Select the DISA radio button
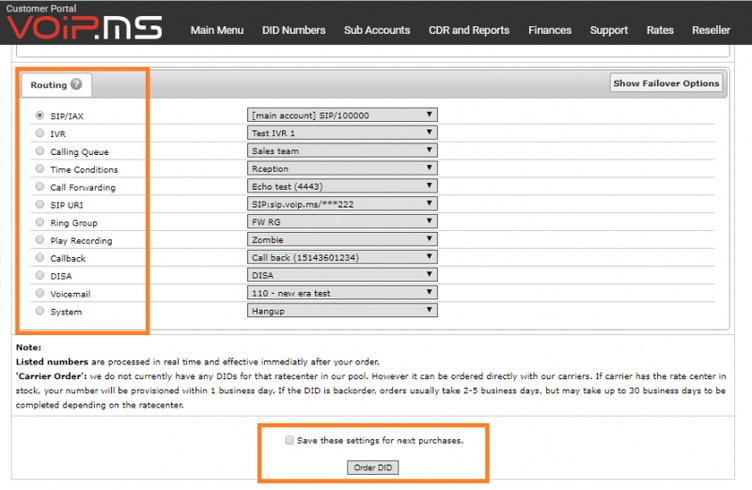The image size is (752, 490). [40, 275]
